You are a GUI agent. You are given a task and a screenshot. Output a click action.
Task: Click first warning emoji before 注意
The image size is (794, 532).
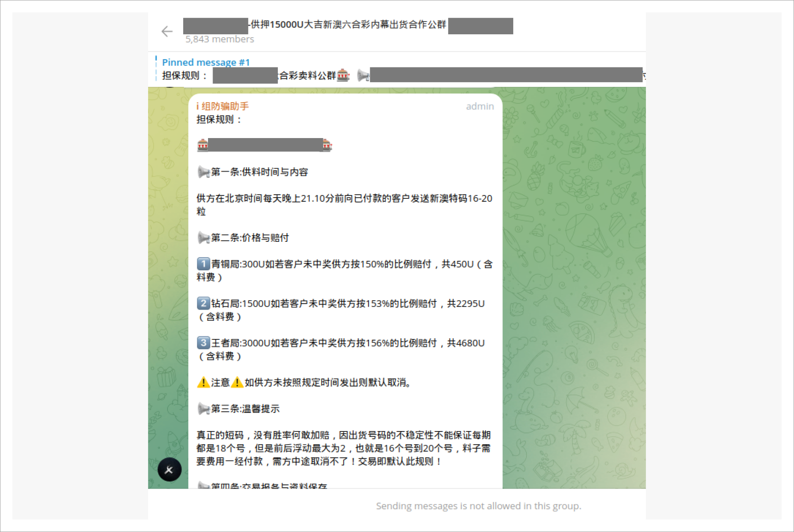[203, 382]
